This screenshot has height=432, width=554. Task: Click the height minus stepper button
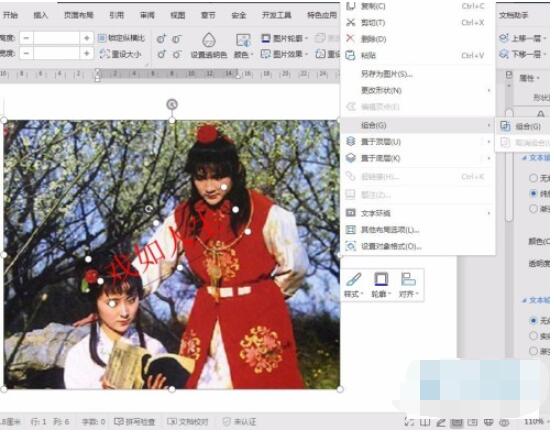pos(26,38)
